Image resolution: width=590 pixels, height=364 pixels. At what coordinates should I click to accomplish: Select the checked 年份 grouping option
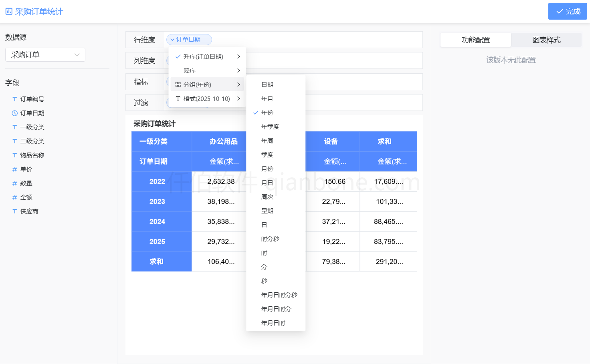pyautogui.click(x=268, y=113)
